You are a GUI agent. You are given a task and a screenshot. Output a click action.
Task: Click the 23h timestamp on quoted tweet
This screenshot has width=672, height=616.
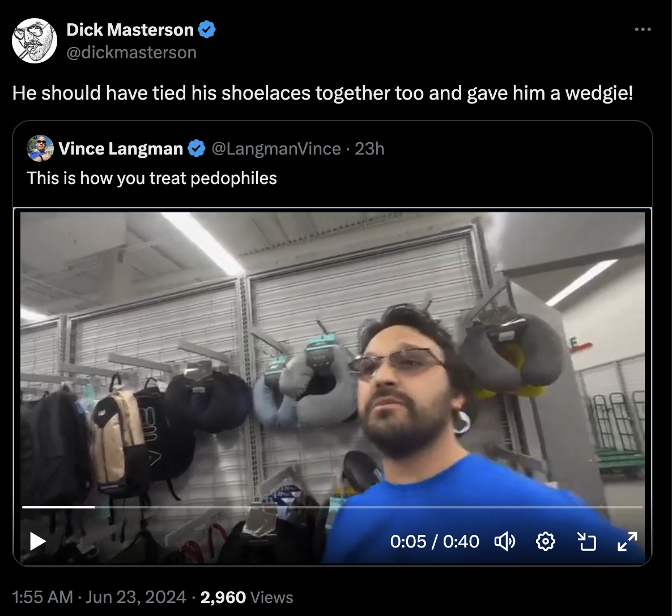click(369, 149)
